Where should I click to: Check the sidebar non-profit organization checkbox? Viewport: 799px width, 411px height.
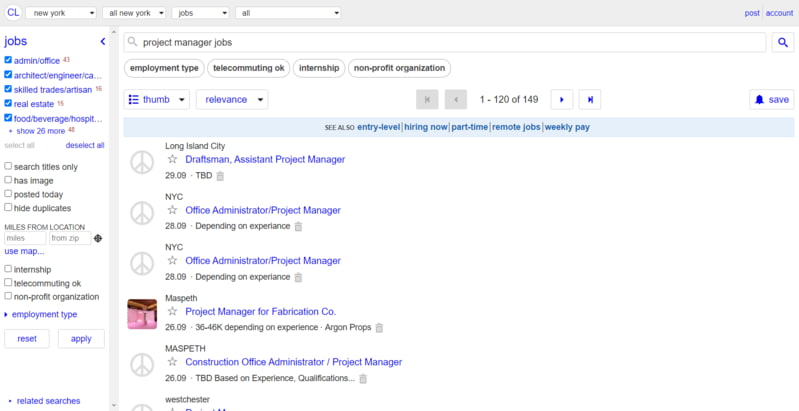(8, 296)
